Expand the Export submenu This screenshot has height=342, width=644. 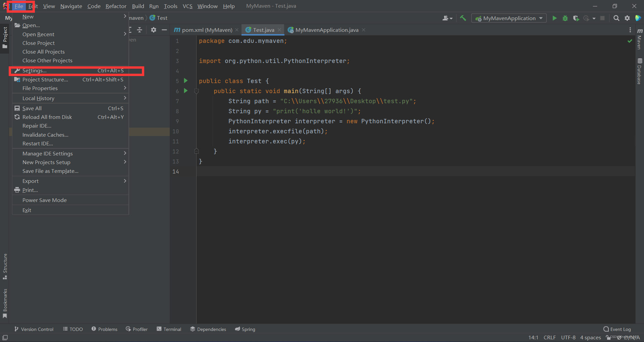[70, 181]
